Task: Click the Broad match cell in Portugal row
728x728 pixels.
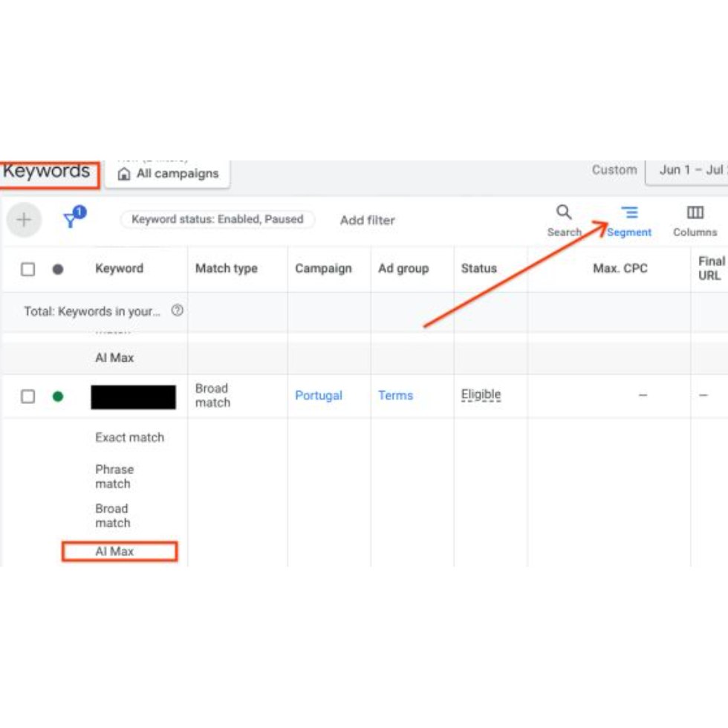Action: point(212,395)
